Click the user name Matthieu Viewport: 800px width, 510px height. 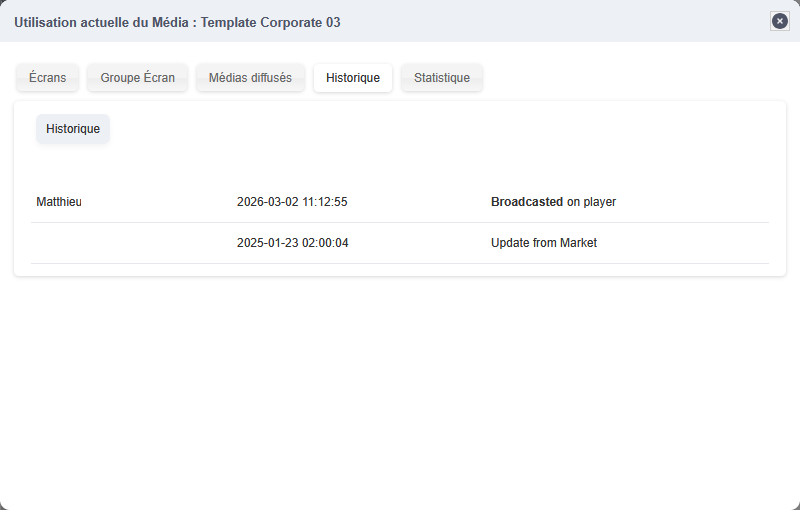[x=59, y=202]
